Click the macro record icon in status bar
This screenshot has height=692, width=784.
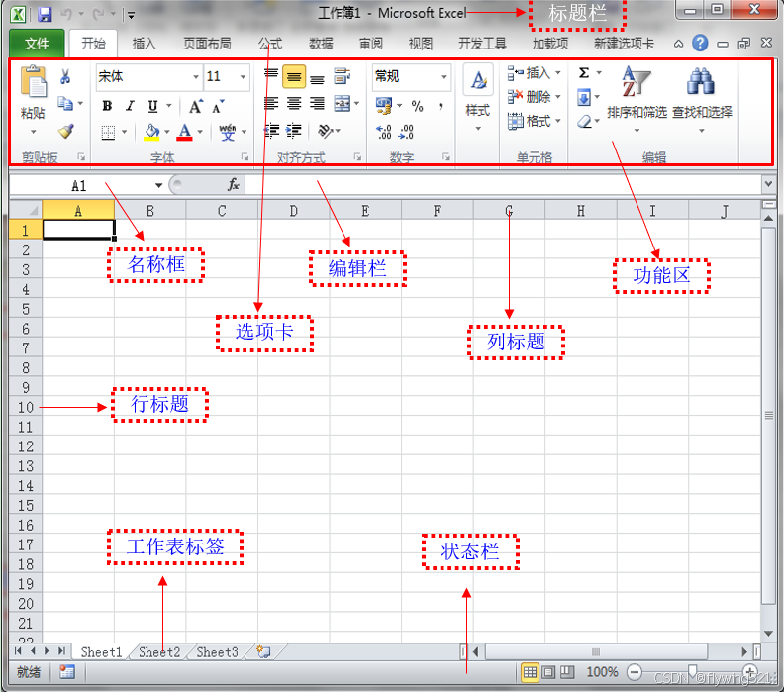pos(67,671)
